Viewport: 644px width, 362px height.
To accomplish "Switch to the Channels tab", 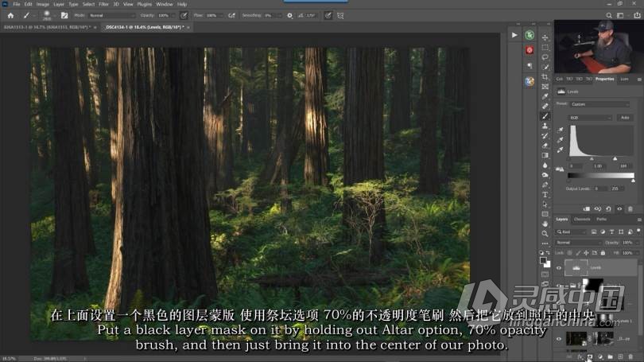I will pos(582,219).
